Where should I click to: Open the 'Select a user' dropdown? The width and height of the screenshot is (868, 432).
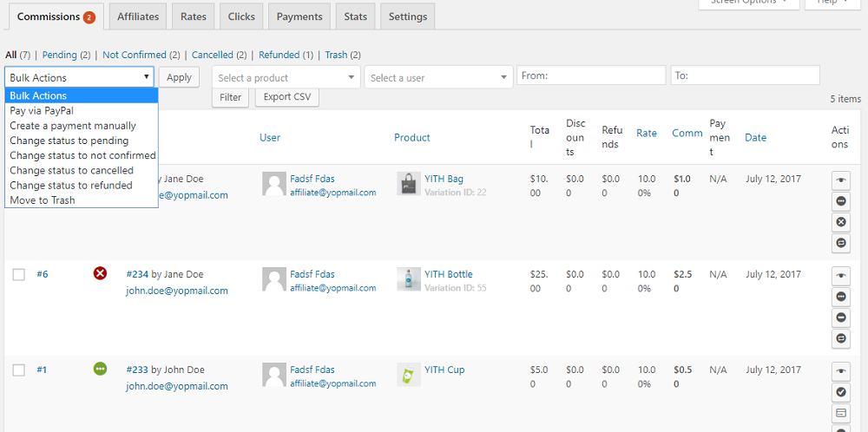tap(438, 78)
